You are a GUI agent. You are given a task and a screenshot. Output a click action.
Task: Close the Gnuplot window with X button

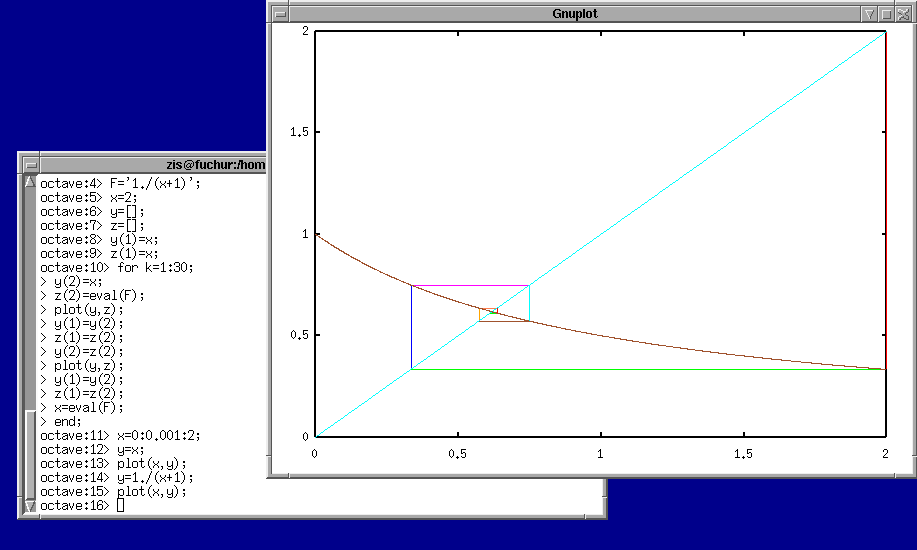902,14
